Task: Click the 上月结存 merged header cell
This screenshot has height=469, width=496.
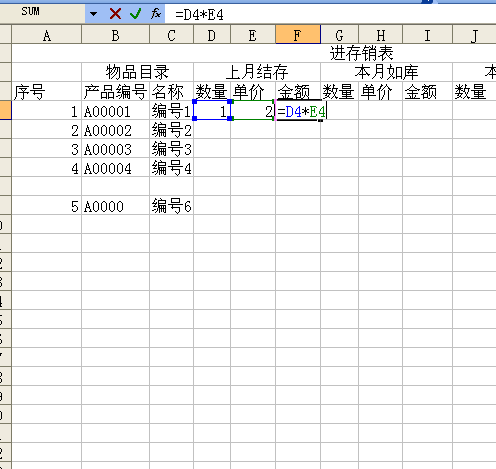Action: (257, 72)
